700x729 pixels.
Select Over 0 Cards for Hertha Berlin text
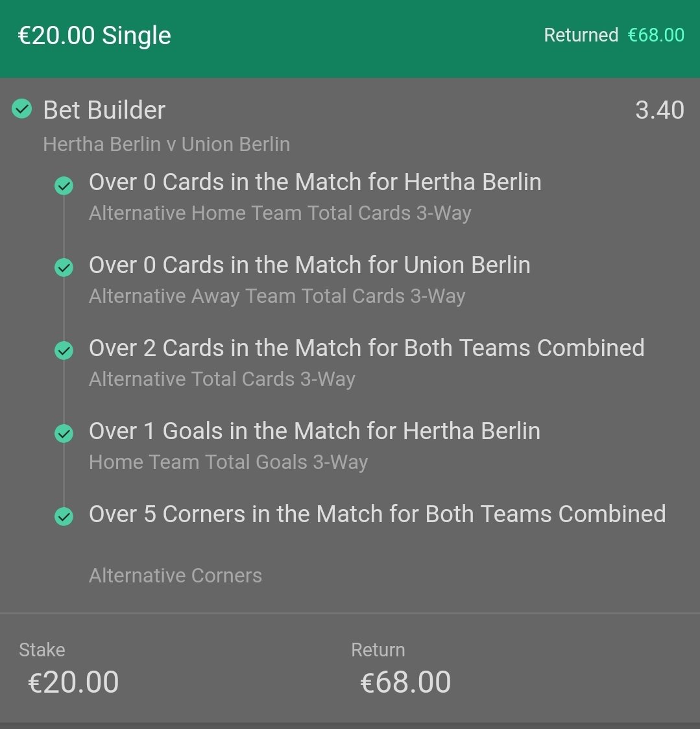315,182
